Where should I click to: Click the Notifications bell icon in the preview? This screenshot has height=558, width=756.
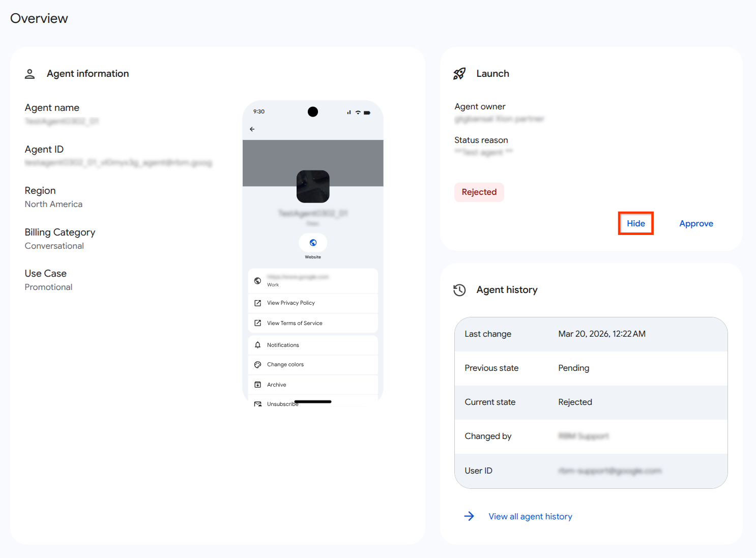click(258, 345)
